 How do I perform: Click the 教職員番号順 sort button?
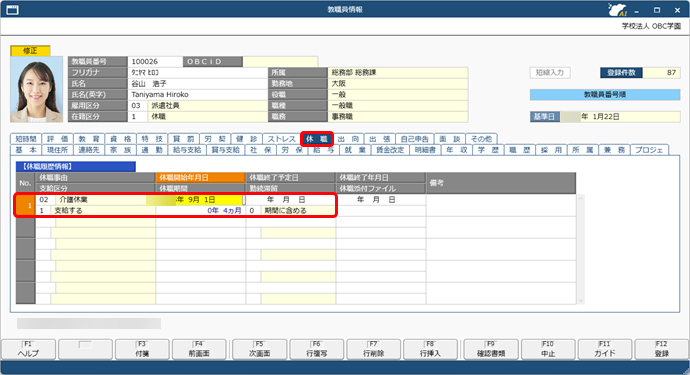pyautogui.click(x=605, y=94)
